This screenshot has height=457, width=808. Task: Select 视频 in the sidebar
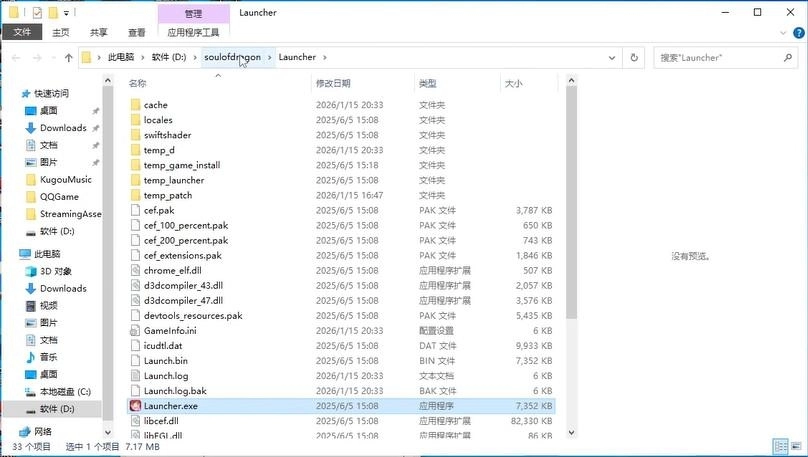pos(48,306)
